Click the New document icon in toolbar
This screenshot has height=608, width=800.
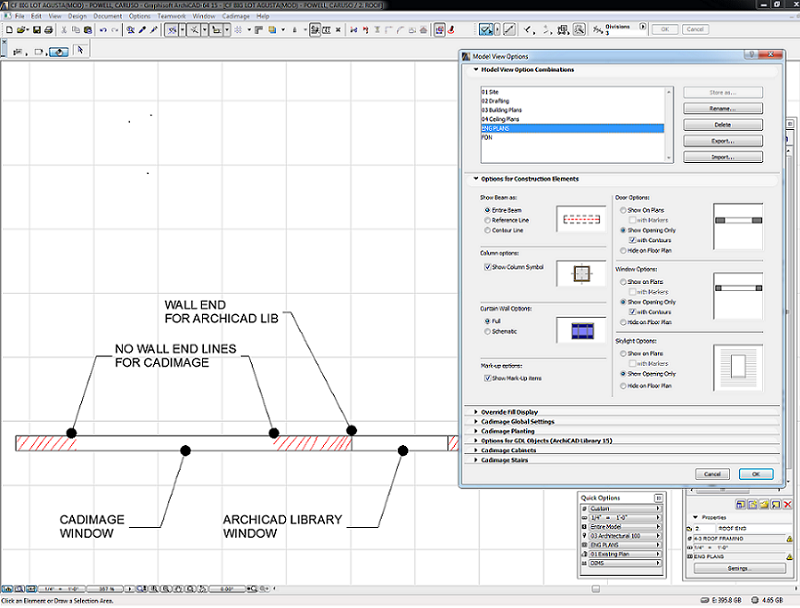pos(8,30)
